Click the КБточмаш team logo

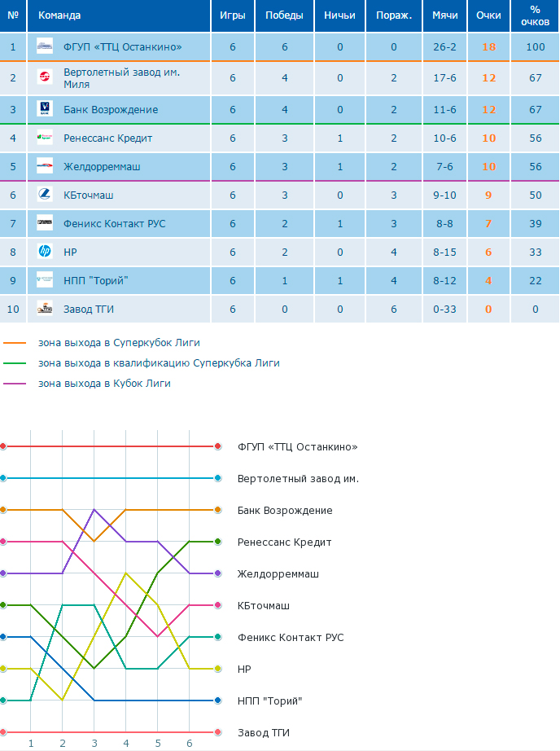point(45,195)
